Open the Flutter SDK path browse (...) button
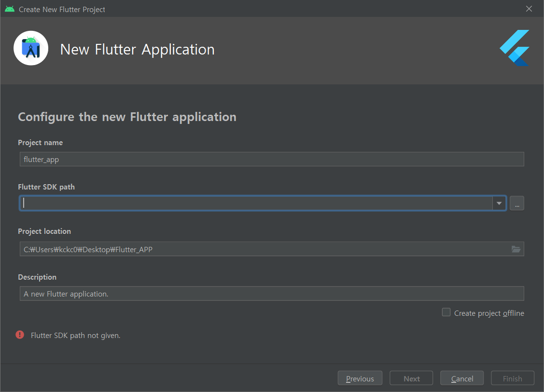Screen dimensions: 544x392 (x=516, y=203)
